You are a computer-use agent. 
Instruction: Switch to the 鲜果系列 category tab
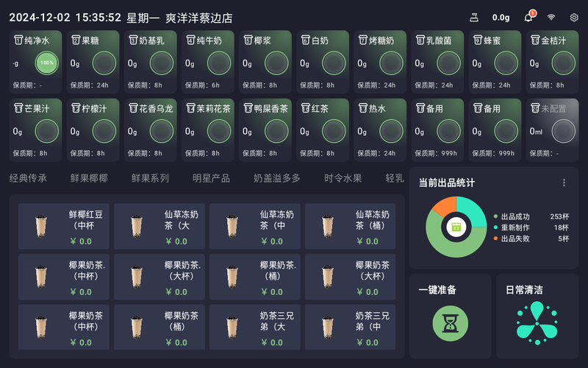pyautogui.click(x=150, y=178)
